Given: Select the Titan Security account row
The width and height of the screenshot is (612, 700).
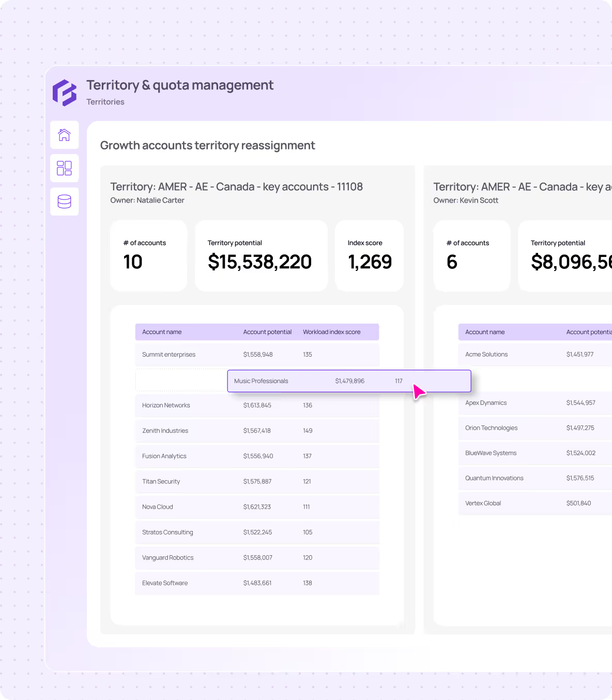Looking at the screenshot, I should [x=257, y=481].
